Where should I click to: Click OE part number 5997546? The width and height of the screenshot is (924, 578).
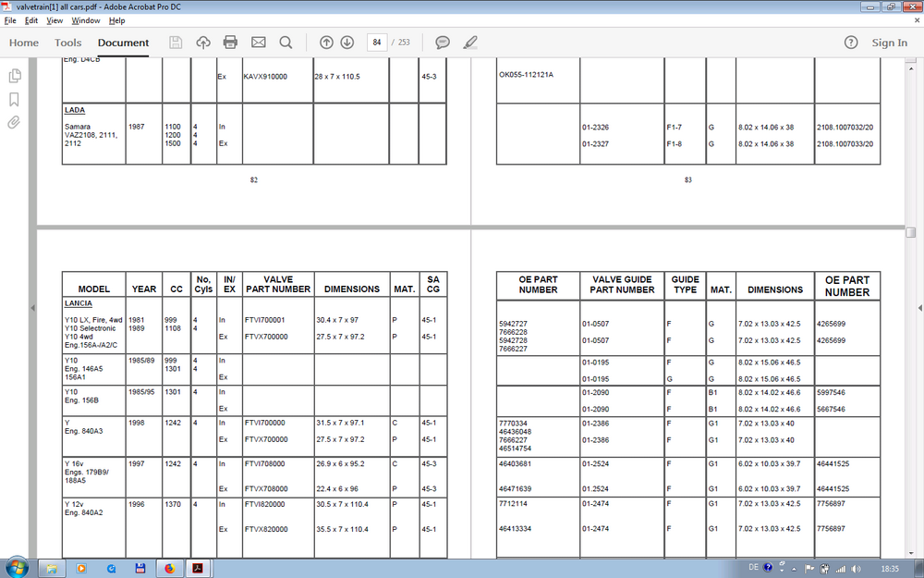[x=831, y=393]
